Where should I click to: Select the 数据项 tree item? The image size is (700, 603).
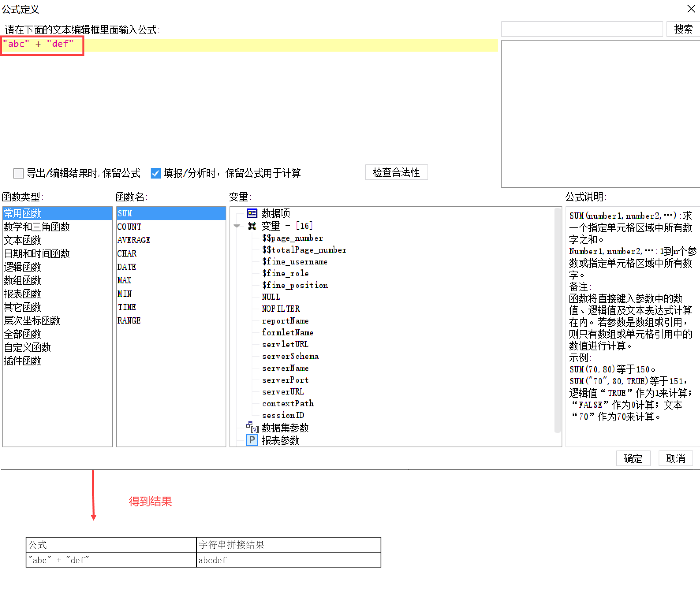point(276,213)
